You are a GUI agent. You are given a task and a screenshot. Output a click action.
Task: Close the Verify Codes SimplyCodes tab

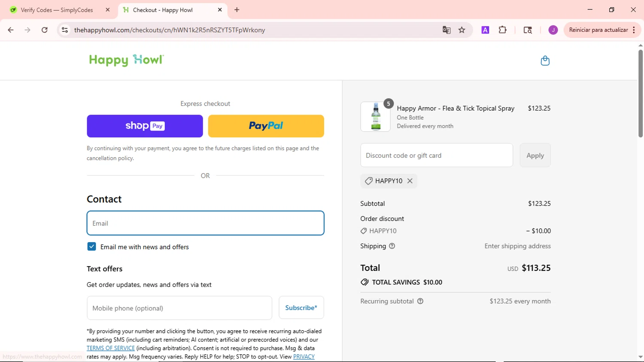tap(108, 10)
